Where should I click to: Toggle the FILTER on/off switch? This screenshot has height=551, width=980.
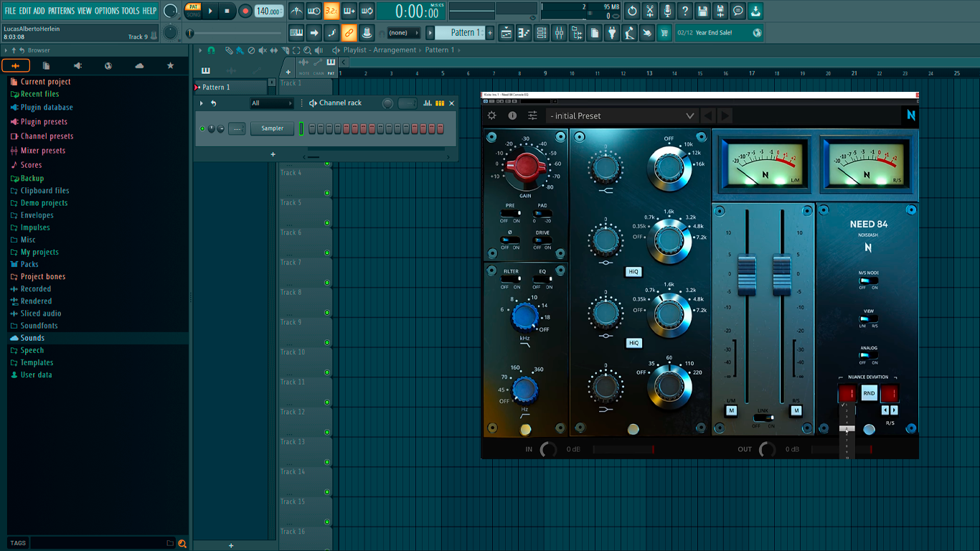point(511,280)
